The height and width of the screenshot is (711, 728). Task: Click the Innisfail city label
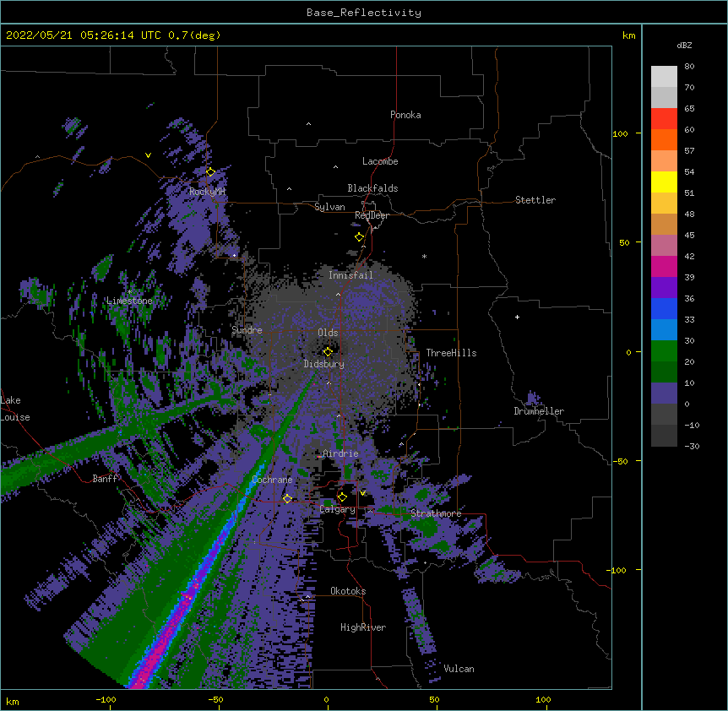pyautogui.click(x=350, y=275)
